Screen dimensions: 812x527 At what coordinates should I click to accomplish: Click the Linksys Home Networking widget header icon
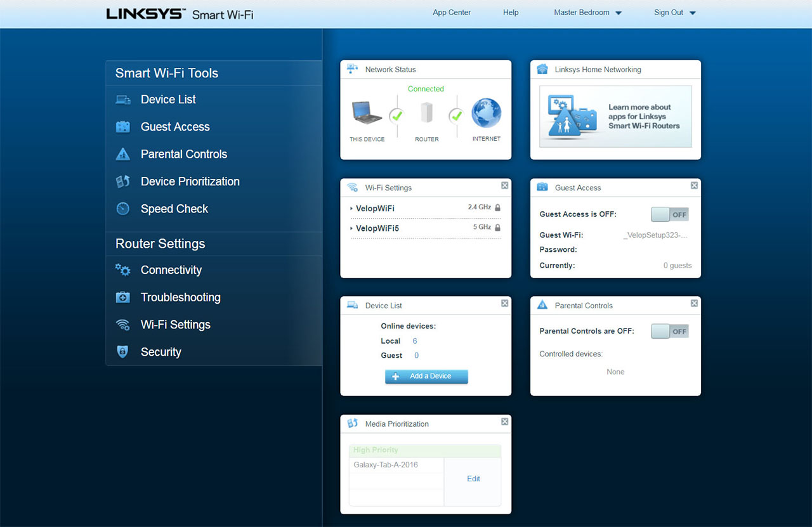point(542,69)
